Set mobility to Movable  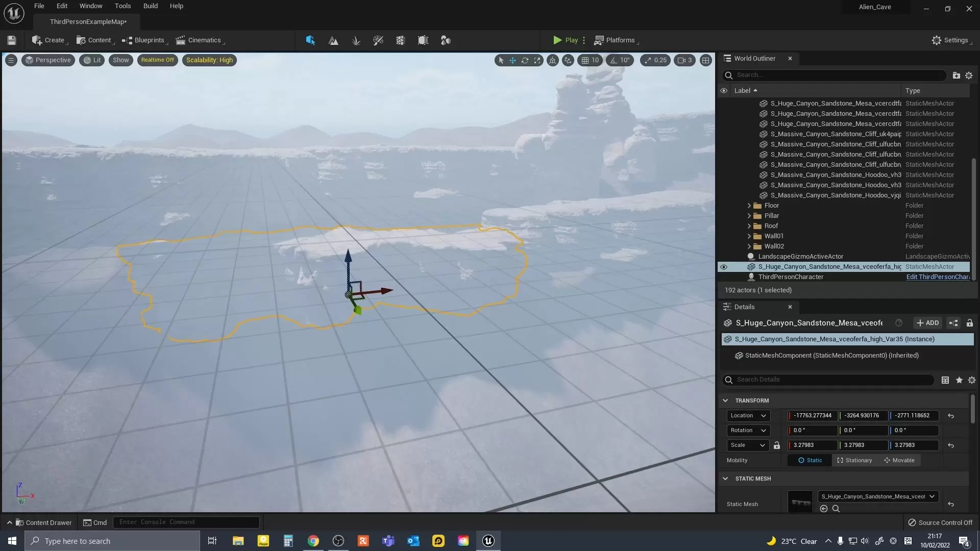(899, 460)
